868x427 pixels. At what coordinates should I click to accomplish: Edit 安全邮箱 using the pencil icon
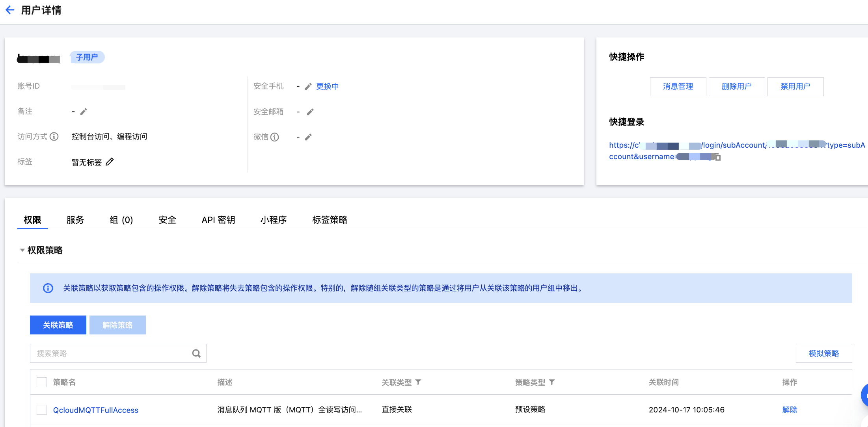[310, 112]
